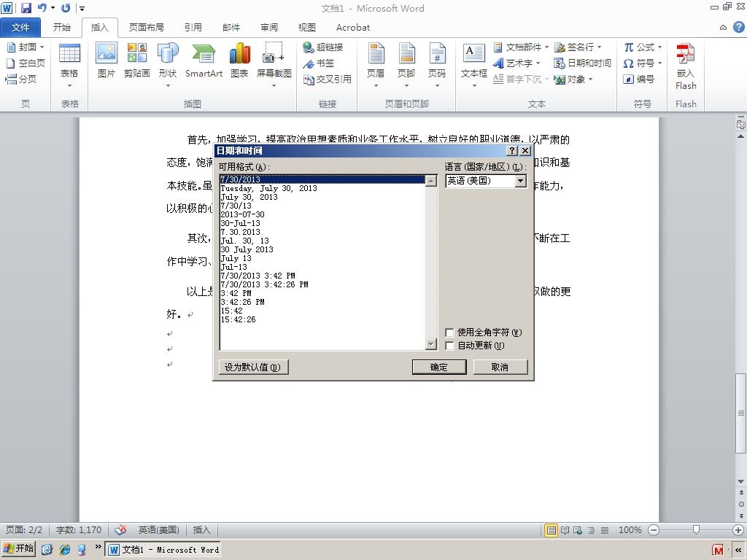Switch to the References (引用) tab
Viewport: 747px width, 560px height.
tap(193, 28)
